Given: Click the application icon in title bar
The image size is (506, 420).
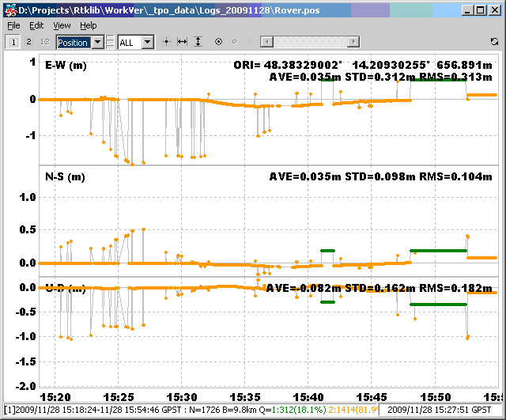Looking at the screenshot, I should coord(11,9).
